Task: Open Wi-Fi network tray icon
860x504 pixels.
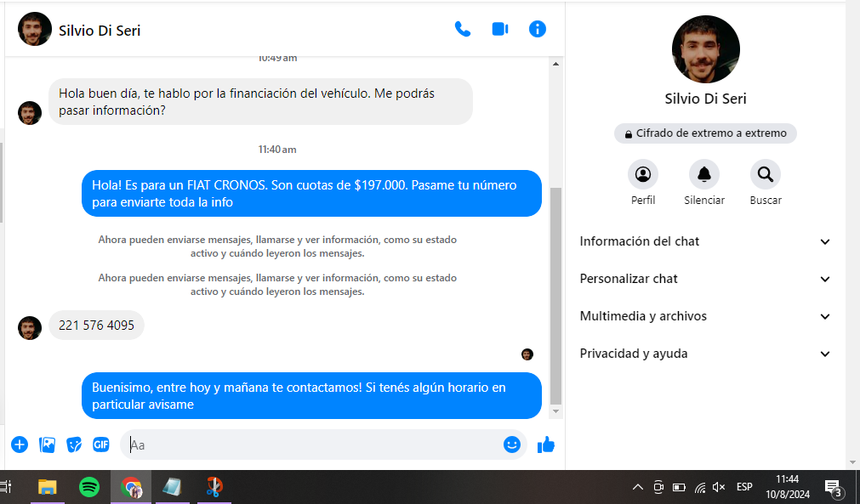Action: 700,487
